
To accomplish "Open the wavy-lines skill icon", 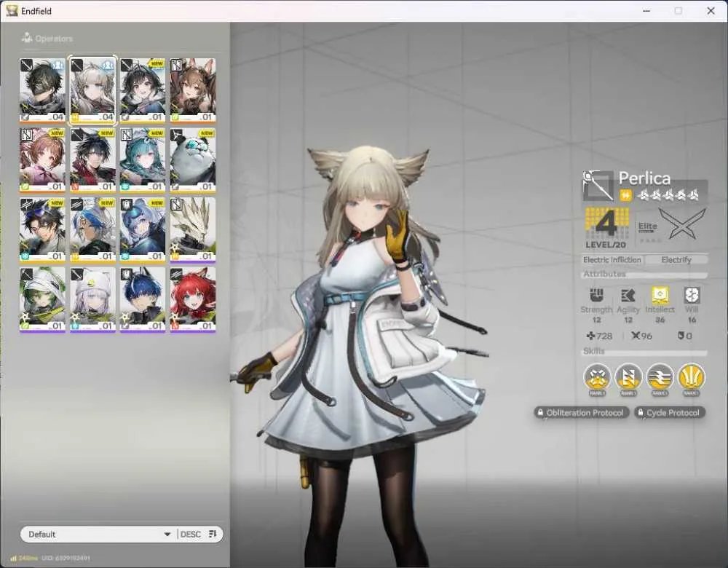I will click(660, 376).
